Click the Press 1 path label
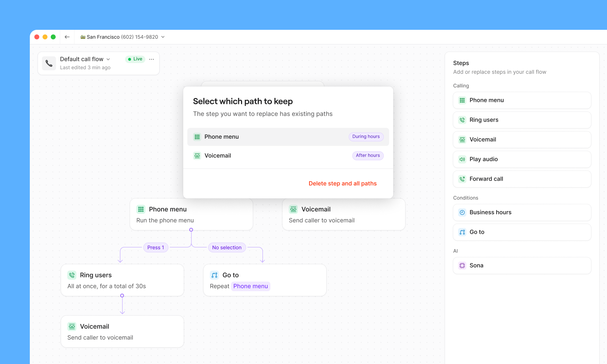This screenshot has height=364, width=607. [155, 248]
